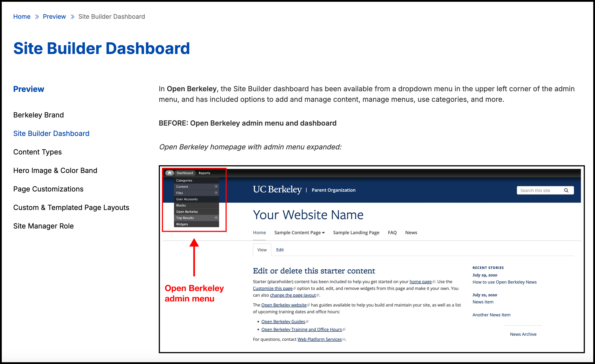This screenshot has width=595, height=364.
Task: Click the external-link icon after Training and Office Hours
Action: (x=344, y=329)
